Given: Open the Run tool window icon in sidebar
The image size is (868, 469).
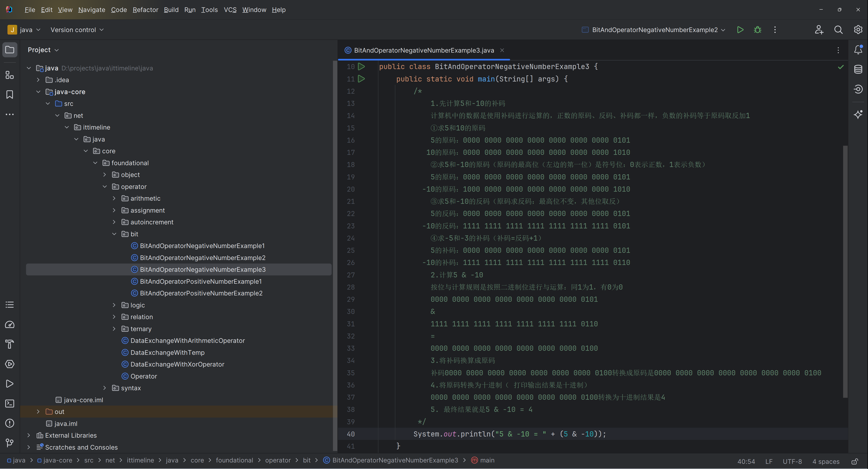Looking at the screenshot, I should tap(10, 384).
